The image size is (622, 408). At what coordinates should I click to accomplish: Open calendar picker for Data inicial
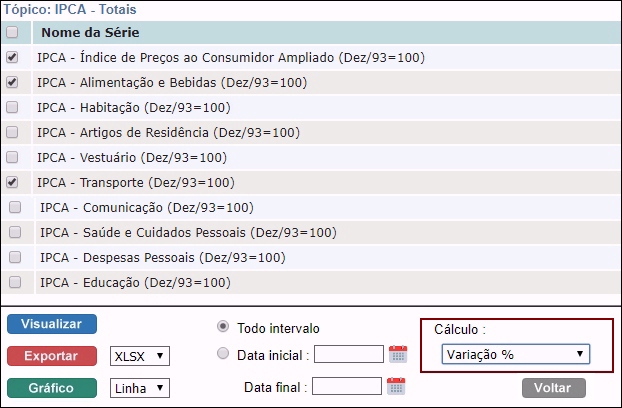pyautogui.click(x=398, y=354)
